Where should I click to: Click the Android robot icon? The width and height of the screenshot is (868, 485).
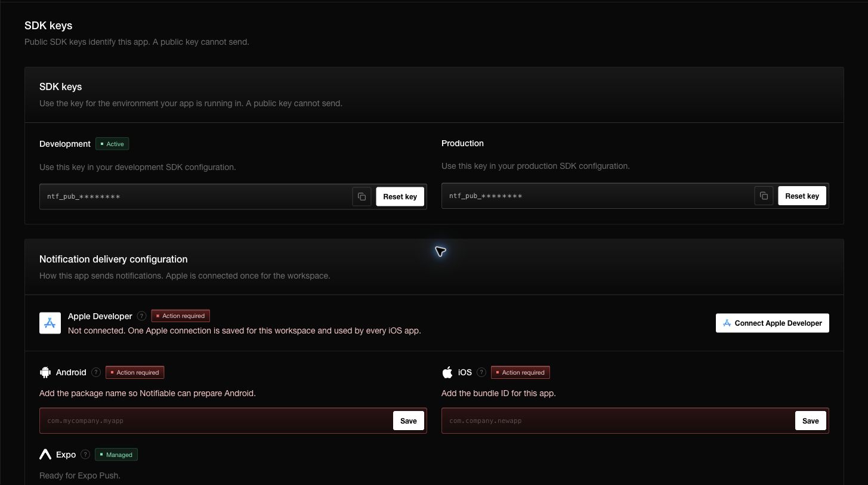click(x=45, y=372)
